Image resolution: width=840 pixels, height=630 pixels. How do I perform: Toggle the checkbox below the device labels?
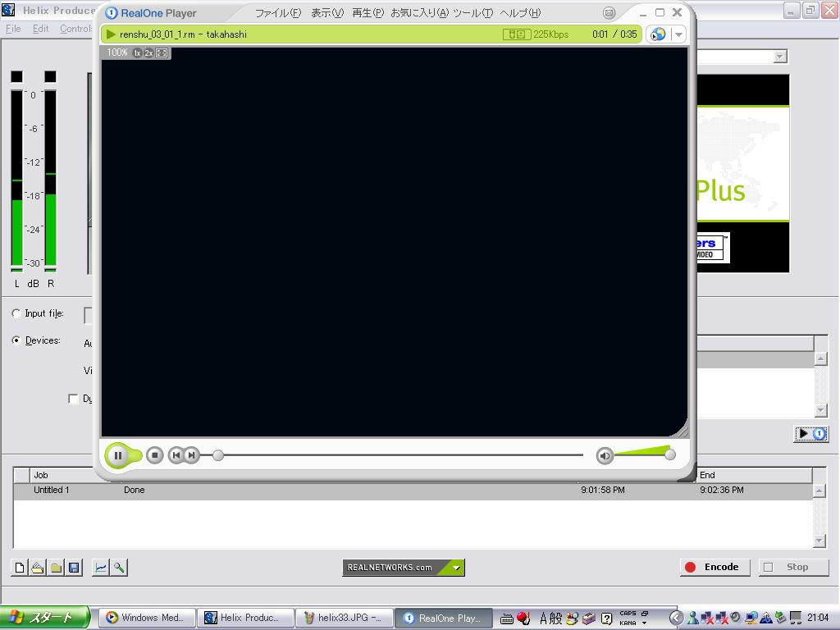point(73,399)
